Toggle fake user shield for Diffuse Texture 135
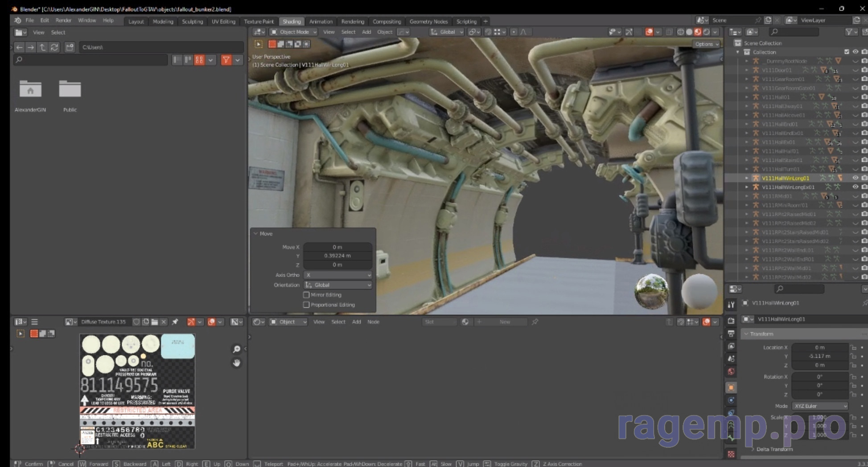This screenshot has height=467, width=868. pos(136,322)
